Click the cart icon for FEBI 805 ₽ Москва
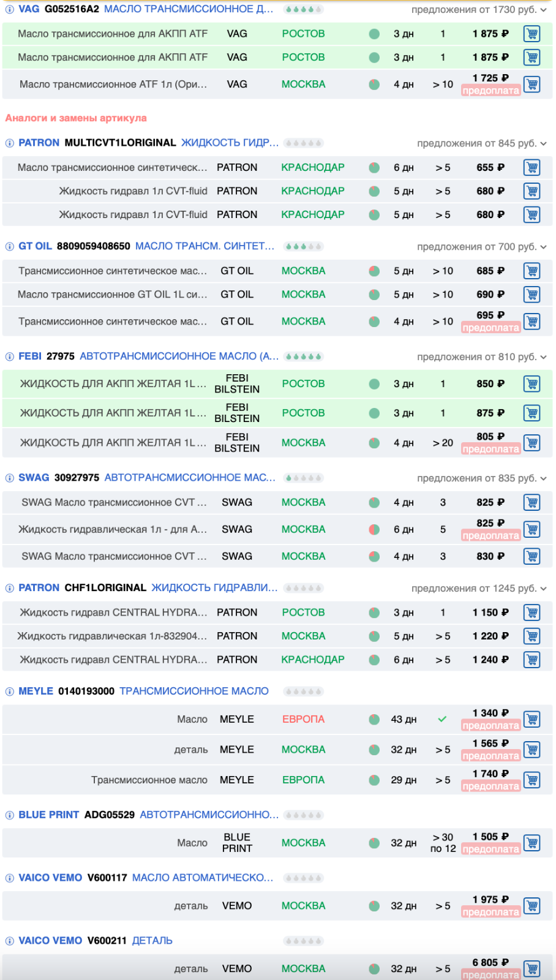556x980 pixels. coord(532,443)
